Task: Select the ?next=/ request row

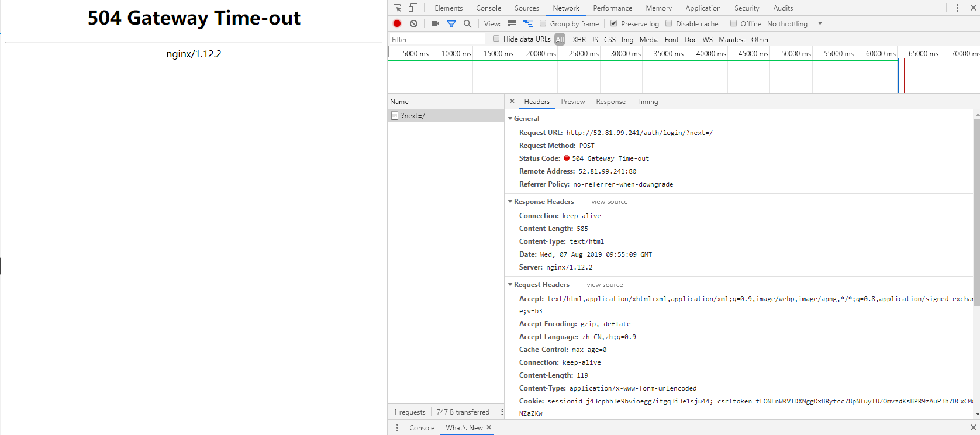Action: (x=446, y=115)
